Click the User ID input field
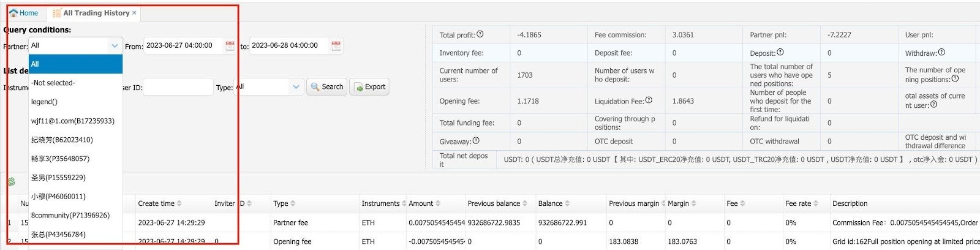Screen dimensions: 980x250 (x=178, y=87)
